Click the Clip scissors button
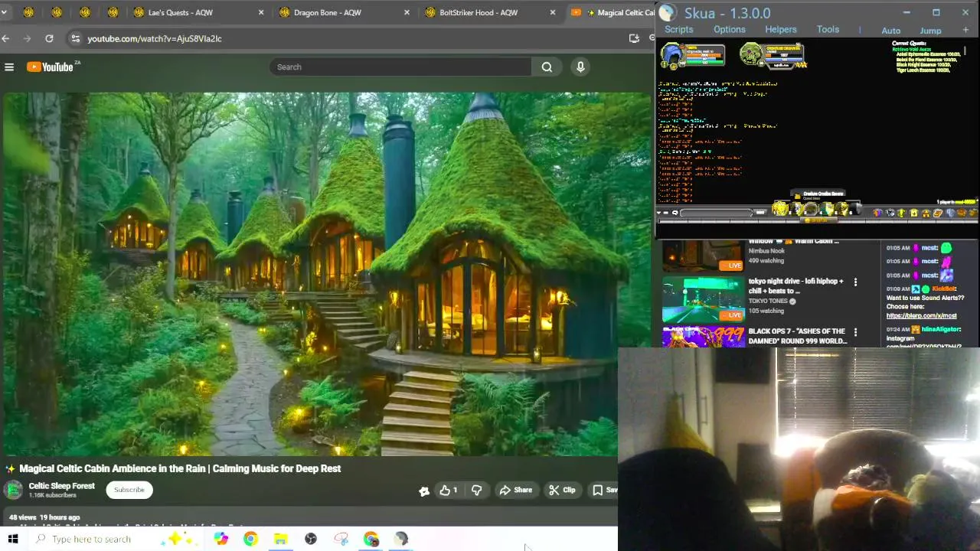This screenshot has width=980, height=551. [561, 490]
